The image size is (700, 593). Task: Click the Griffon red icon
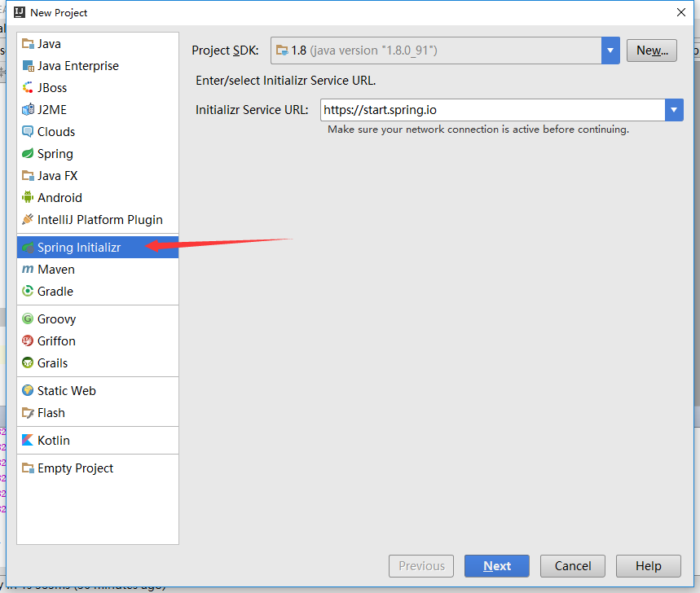tap(28, 340)
